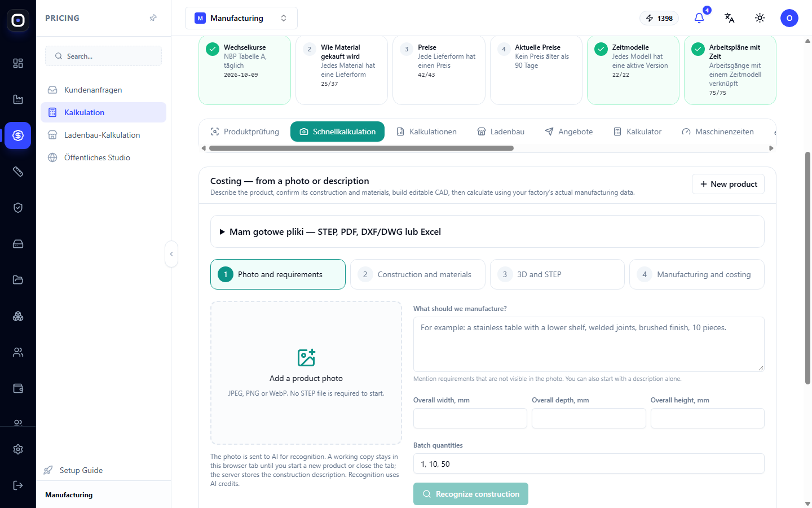The image size is (812, 508).
Task: Open the users icon in the left rail
Action: (x=18, y=352)
